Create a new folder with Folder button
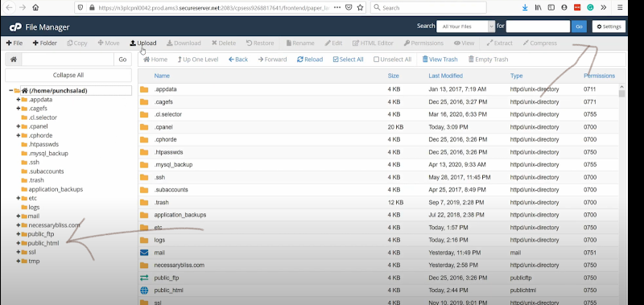 tap(45, 43)
